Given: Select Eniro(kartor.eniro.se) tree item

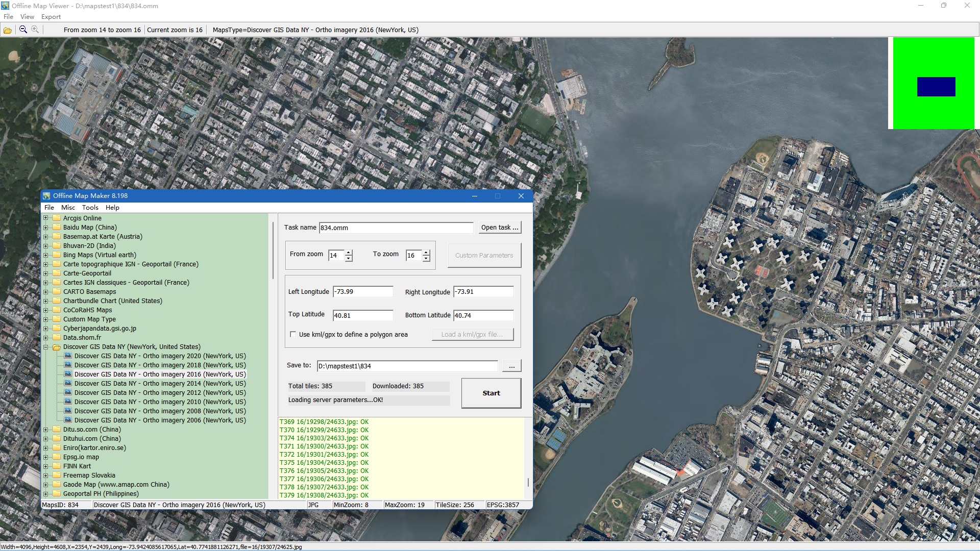Looking at the screenshot, I should click(x=94, y=448).
